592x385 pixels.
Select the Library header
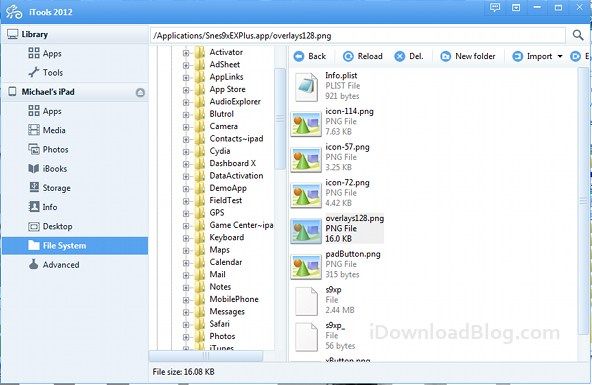[75, 34]
